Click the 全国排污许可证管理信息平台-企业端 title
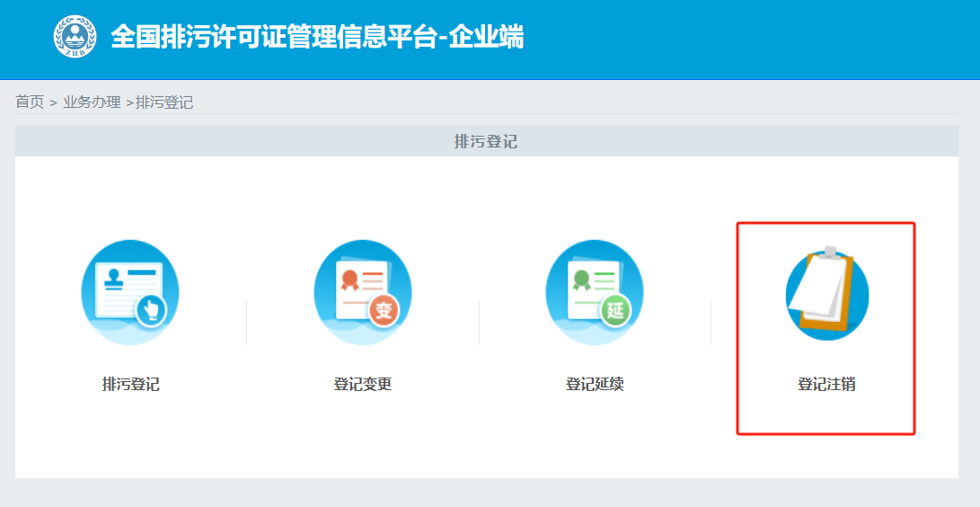The image size is (980, 507). [317, 37]
